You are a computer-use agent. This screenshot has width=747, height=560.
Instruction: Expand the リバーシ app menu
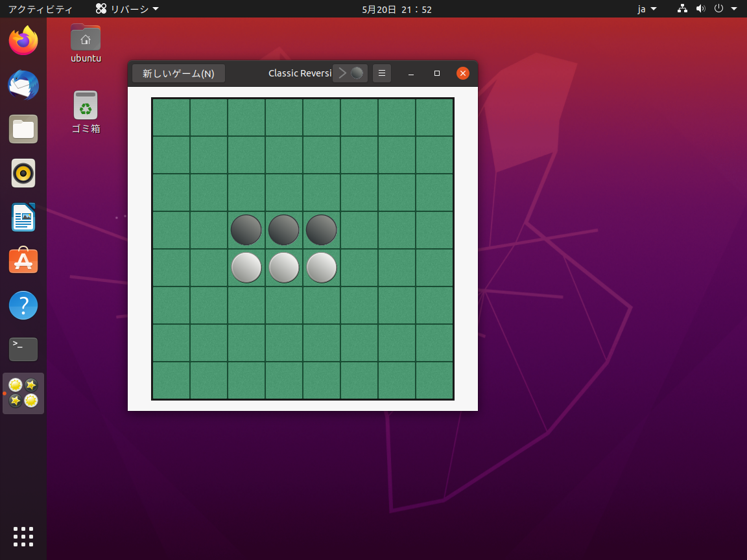click(127, 9)
